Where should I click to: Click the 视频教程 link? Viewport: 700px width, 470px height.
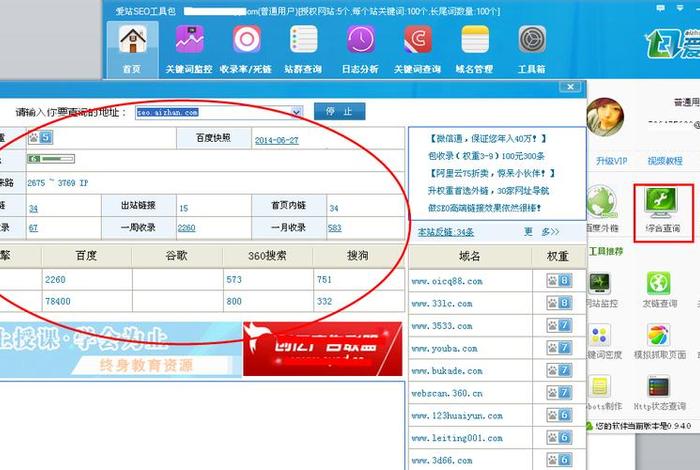(665, 161)
